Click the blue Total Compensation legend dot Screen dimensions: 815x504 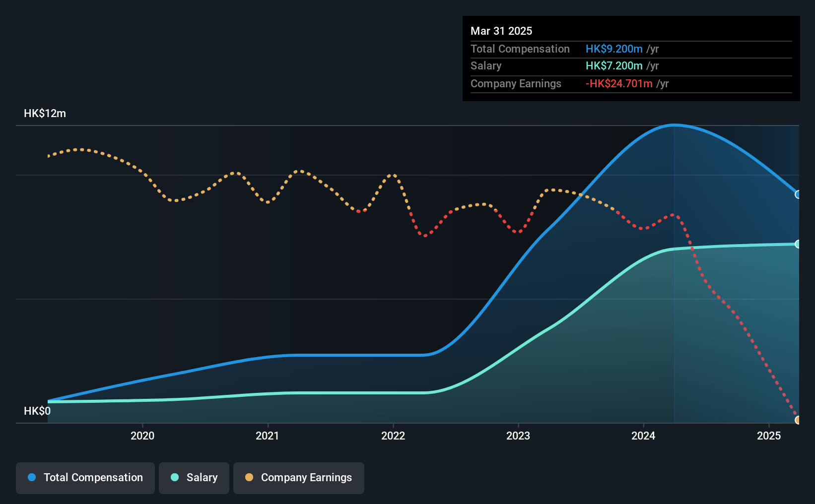(x=32, y=477)
